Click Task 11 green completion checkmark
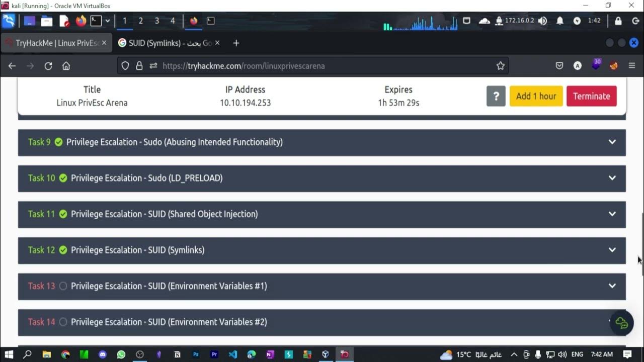This screenshot has height=362, width=644. click(63, 214)
